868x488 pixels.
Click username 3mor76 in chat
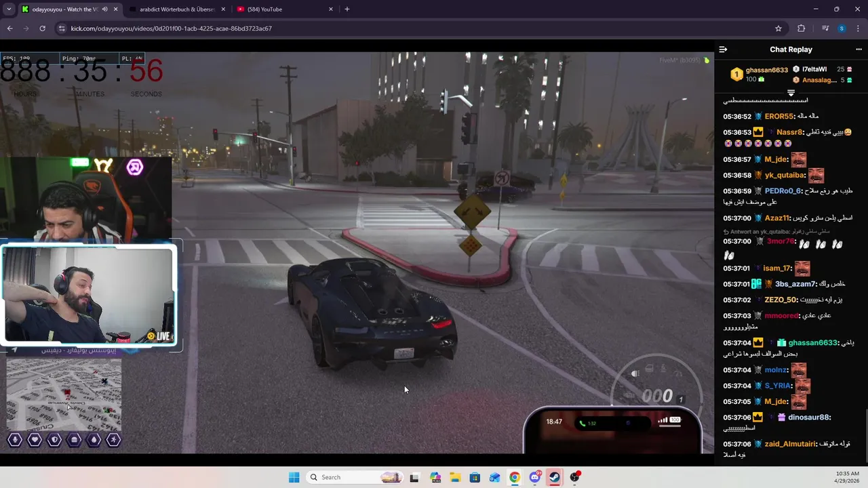[781, 241]
